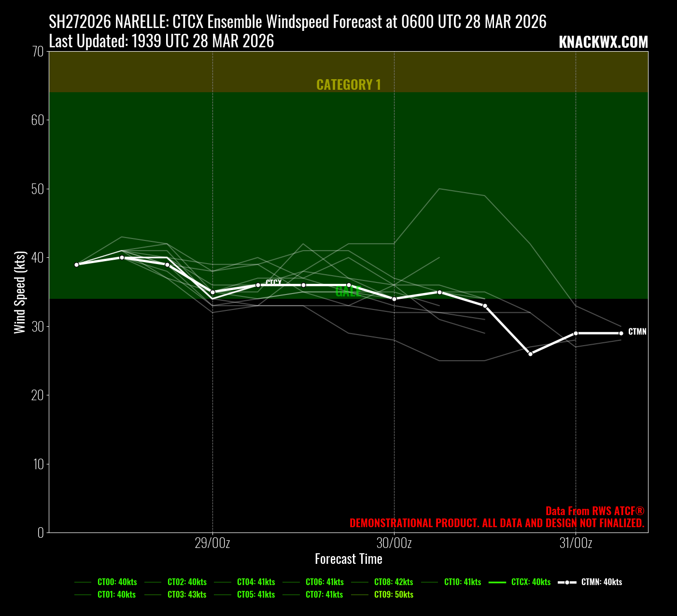This screenshot has width=677, height=616.
Task: Click the CTMN label at the white line's end
Action: [x=637, y=332]
